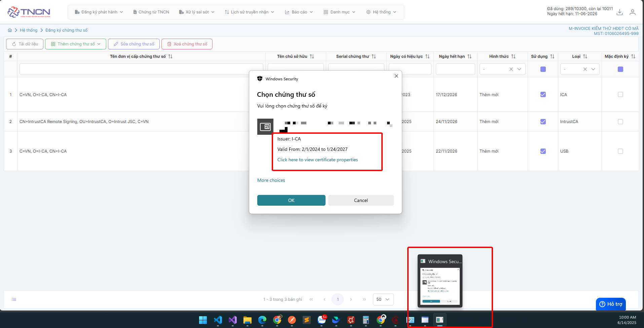Sort by Tên đơn vị cấp chứng thư số
The height and width of the screenshot is (328, 644).
[x=171, y=56]
